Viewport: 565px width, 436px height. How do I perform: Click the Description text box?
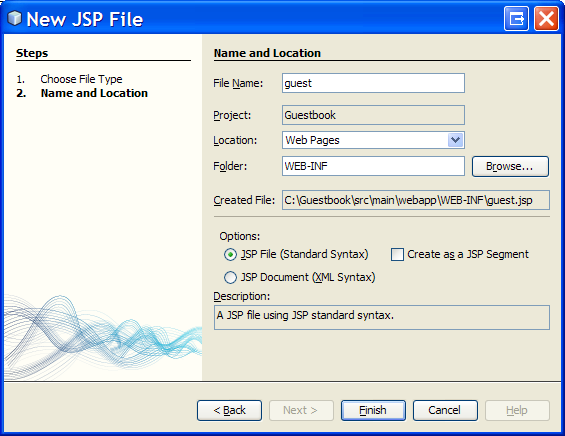pos(382,317)
